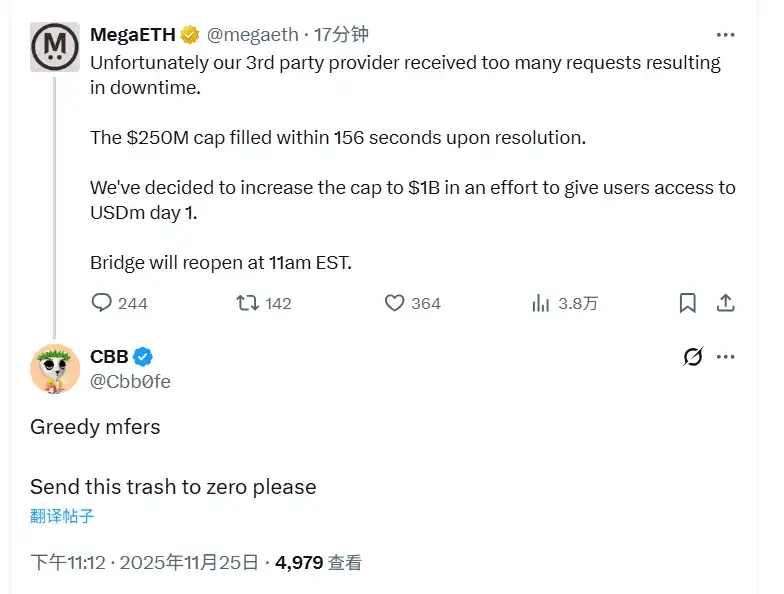Click the 17分钟 post timestamp
This screenshot has width=784, height=594.
click(342, 35)
